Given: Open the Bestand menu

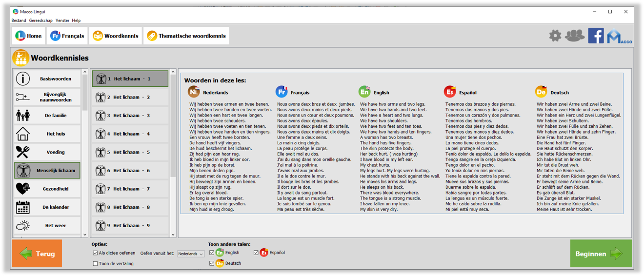Looking at the screenshot, I should (x=19, y=20).
